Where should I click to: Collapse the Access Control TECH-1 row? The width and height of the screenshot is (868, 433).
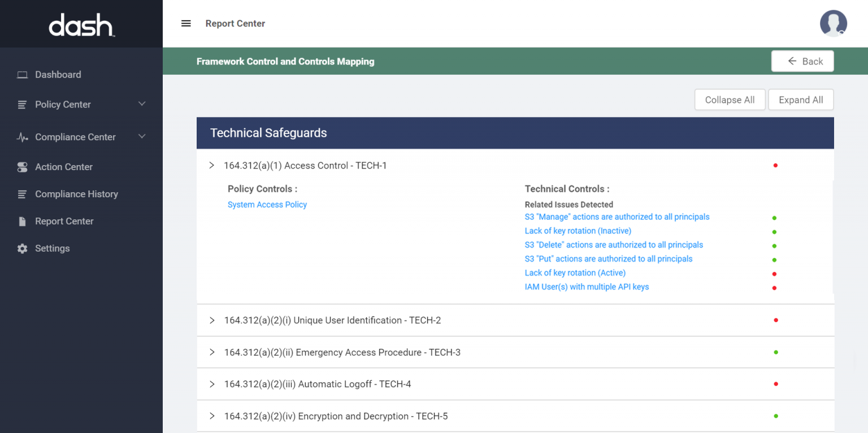tap(212, 166)
